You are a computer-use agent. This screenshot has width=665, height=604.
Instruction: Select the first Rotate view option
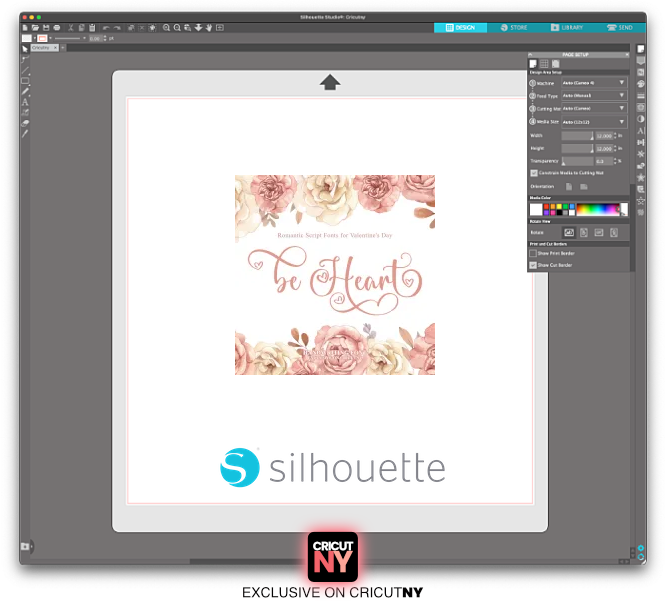coord(569,232)
